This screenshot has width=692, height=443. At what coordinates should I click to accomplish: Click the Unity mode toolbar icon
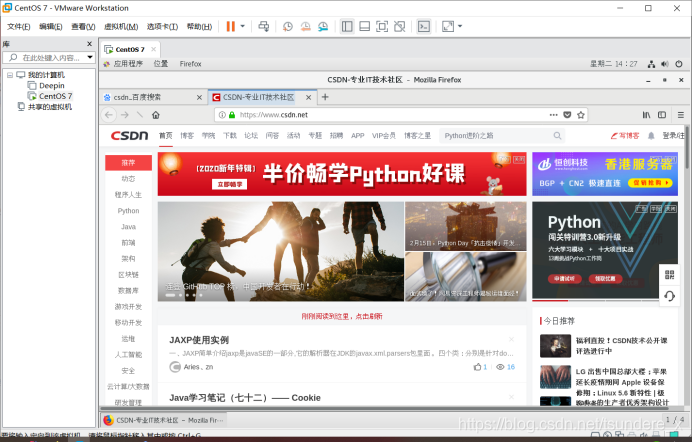[x=399, y=26]
